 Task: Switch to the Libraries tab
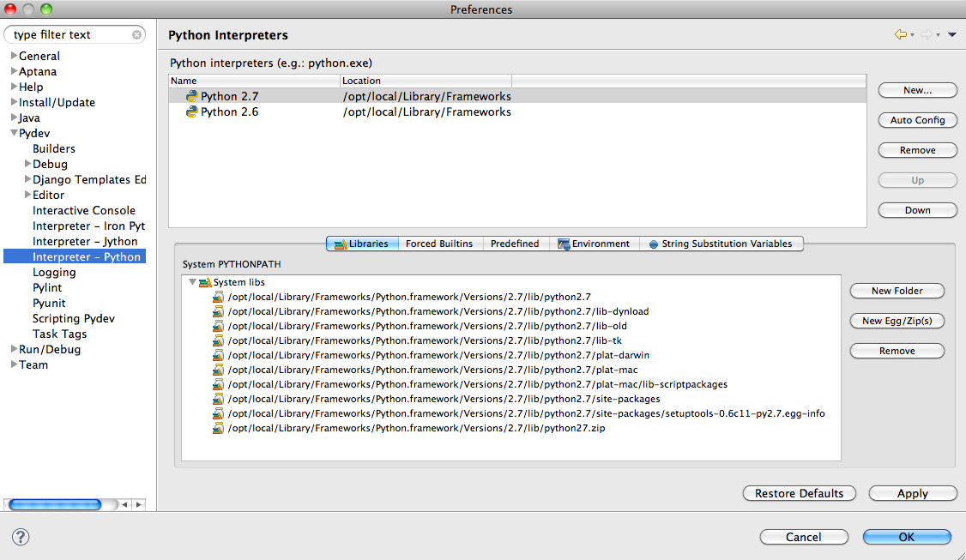pyautogui.click(x=362, y=244)
